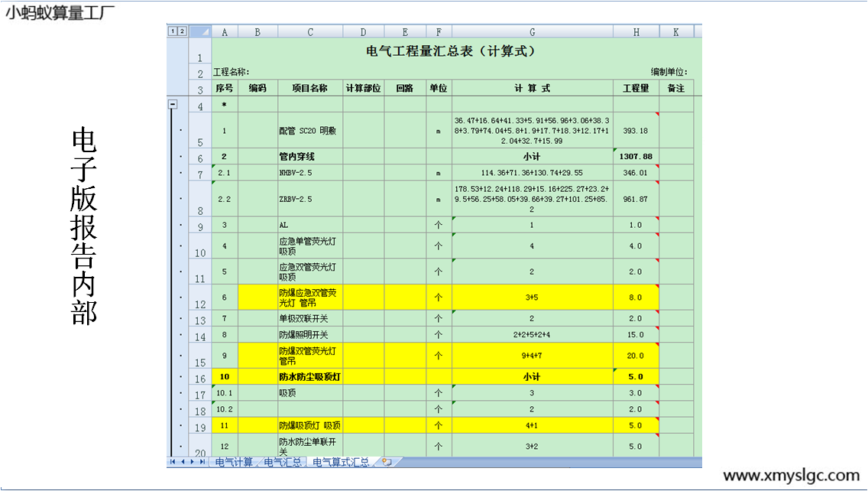Click formula cell 114.36+71.36+130.74+29.55
The height and width of the screenshot is (491, 868).
pos(532,173)
